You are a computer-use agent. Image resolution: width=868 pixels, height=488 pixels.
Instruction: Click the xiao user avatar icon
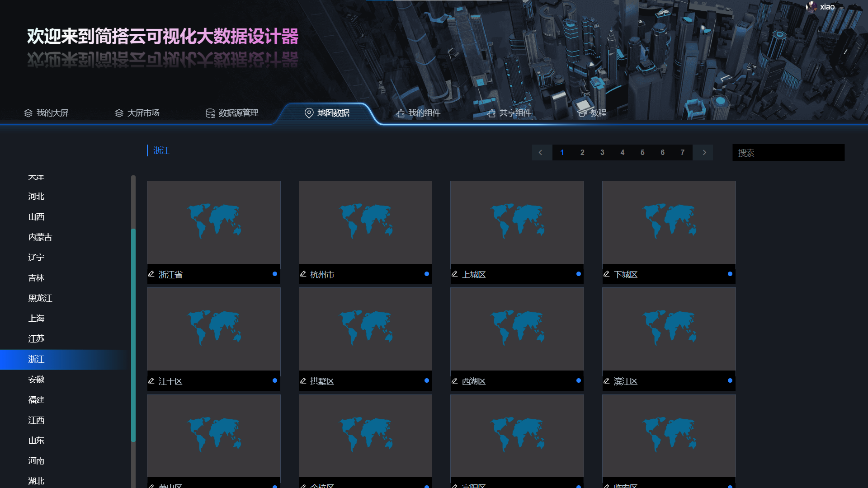tap(811, 7)
